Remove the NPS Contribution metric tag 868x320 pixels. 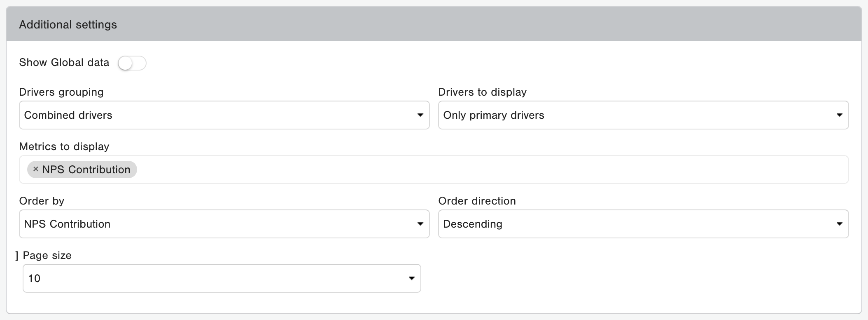[x=36, y=169]
